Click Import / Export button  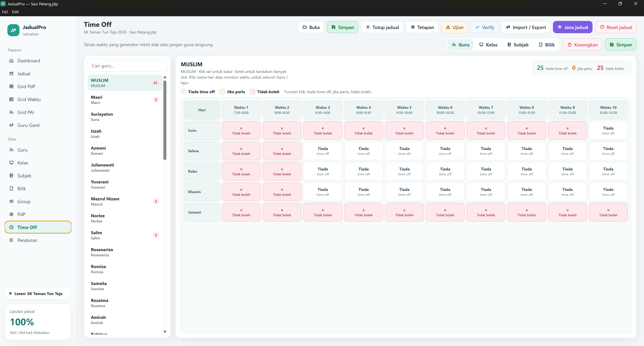(525, 27)
